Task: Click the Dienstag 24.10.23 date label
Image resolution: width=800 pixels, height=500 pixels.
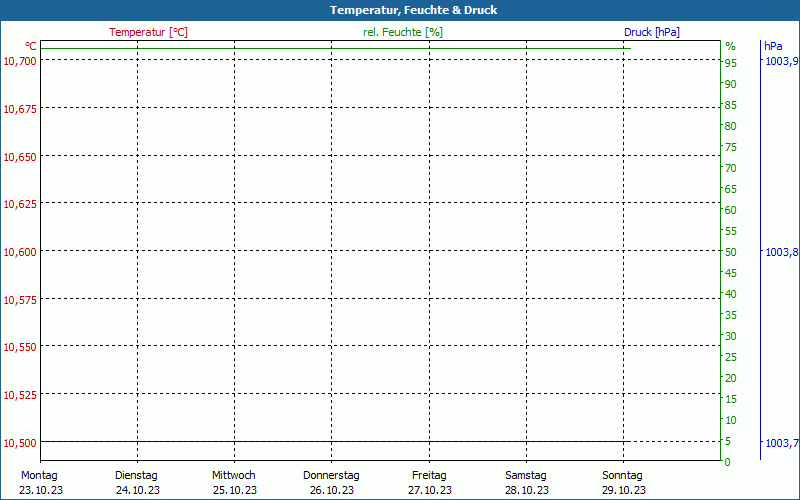Action: pyautogui.click(x=137, y=482)
